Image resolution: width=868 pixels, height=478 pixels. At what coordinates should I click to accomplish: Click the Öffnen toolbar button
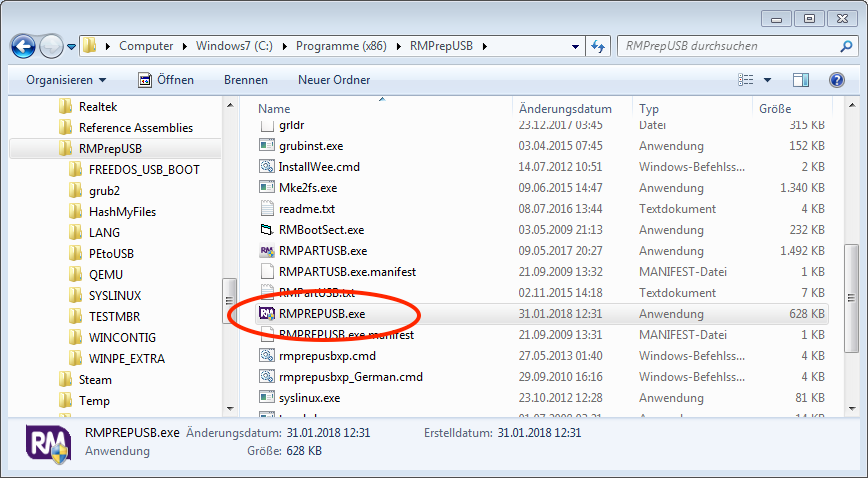click(x=165, y=80)
